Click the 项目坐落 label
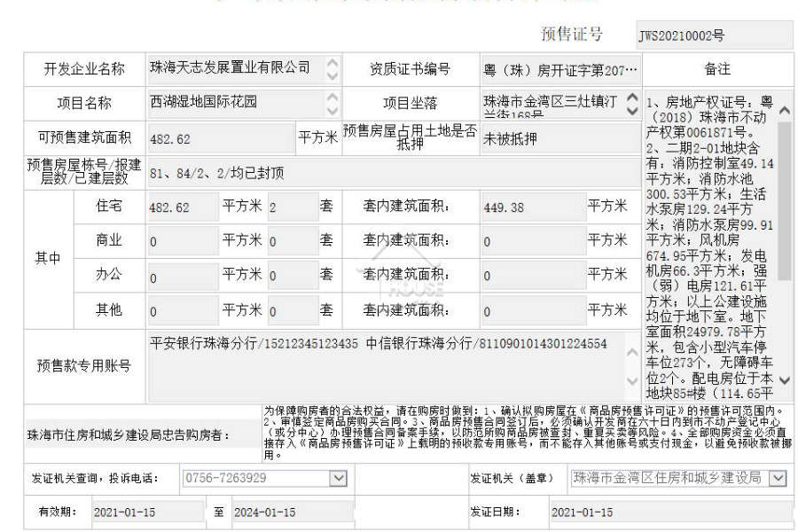The image size is (798, 532). point(411,104)
